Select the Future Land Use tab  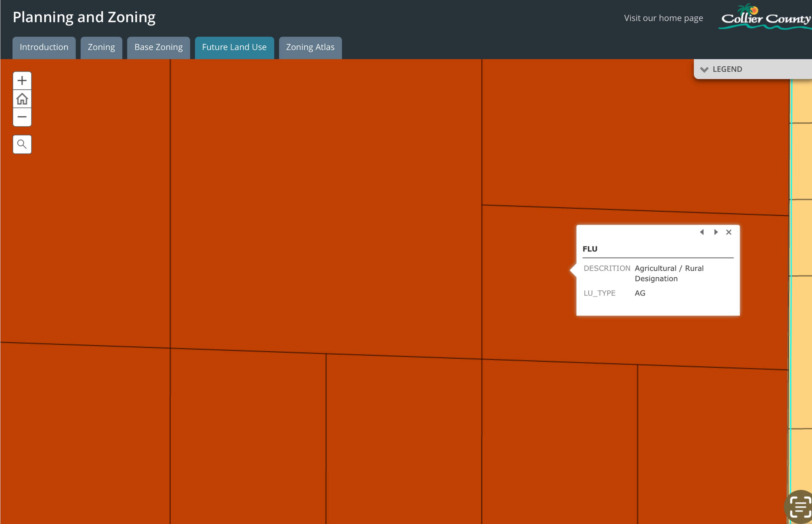(234, 47)
